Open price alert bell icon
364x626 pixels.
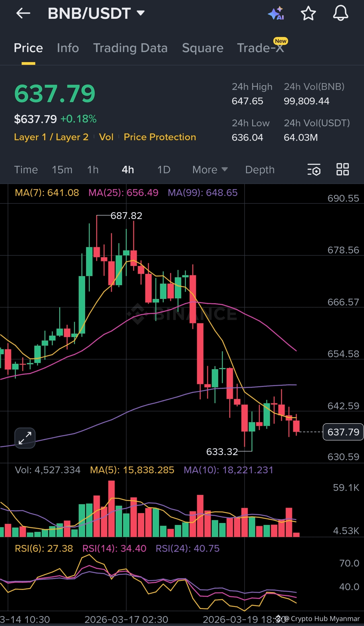340,13
